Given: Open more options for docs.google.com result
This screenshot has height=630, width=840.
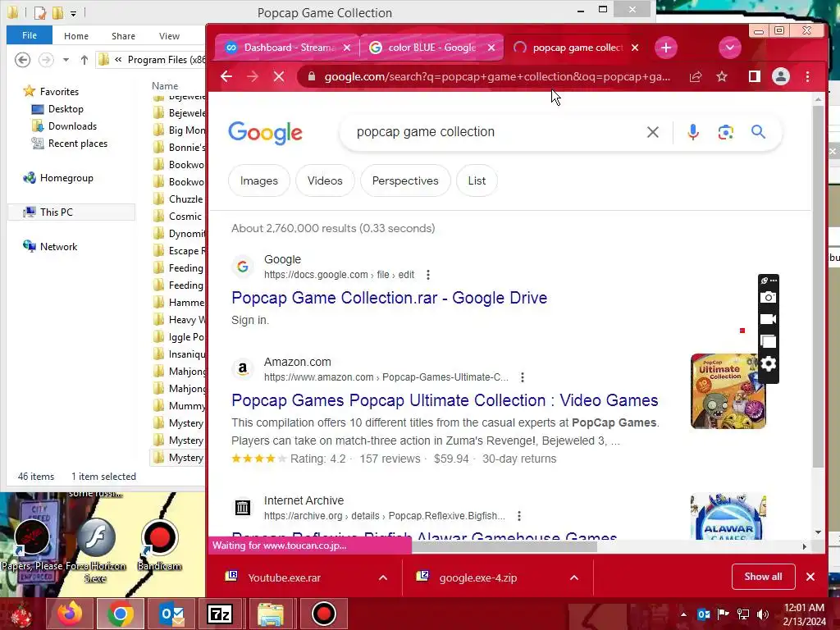Looking at the screenshot, I should (427, 275).
